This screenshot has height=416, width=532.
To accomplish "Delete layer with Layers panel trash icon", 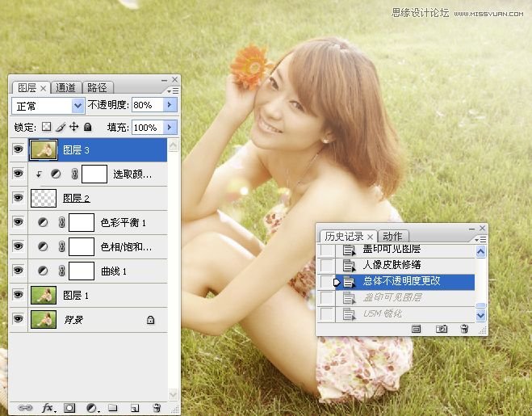I will pos(157,409).
